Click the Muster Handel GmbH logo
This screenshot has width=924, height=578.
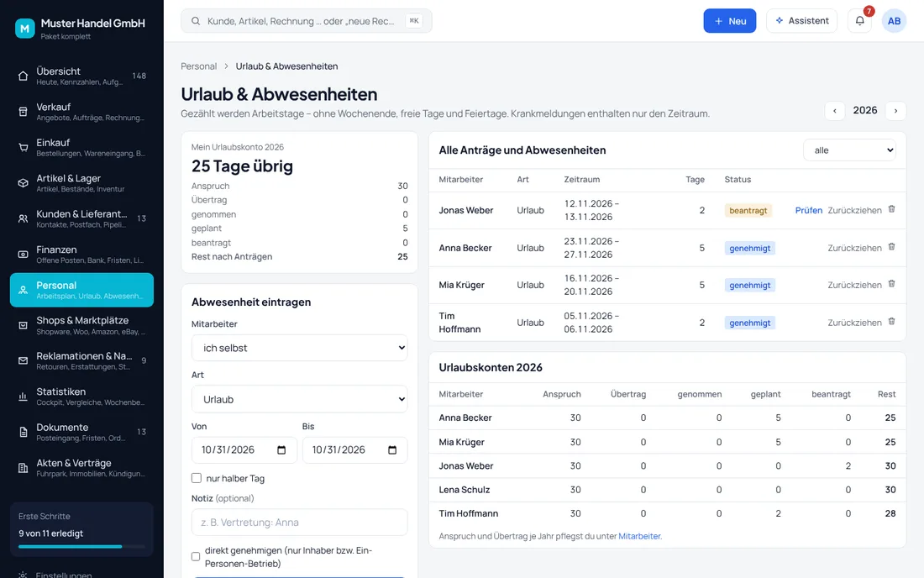click(x=24, y=28)
